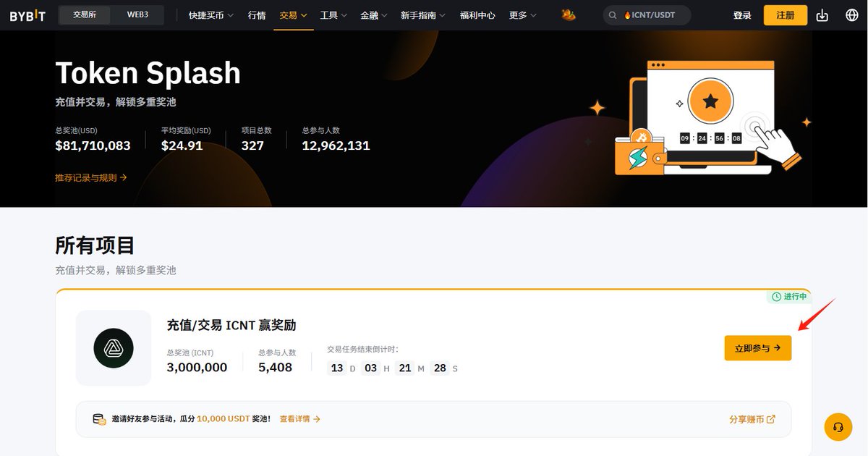Image resolution: width=868 pixels, height=456 pixels.
Task: Click the project count 327
Action: pos(253,145)
